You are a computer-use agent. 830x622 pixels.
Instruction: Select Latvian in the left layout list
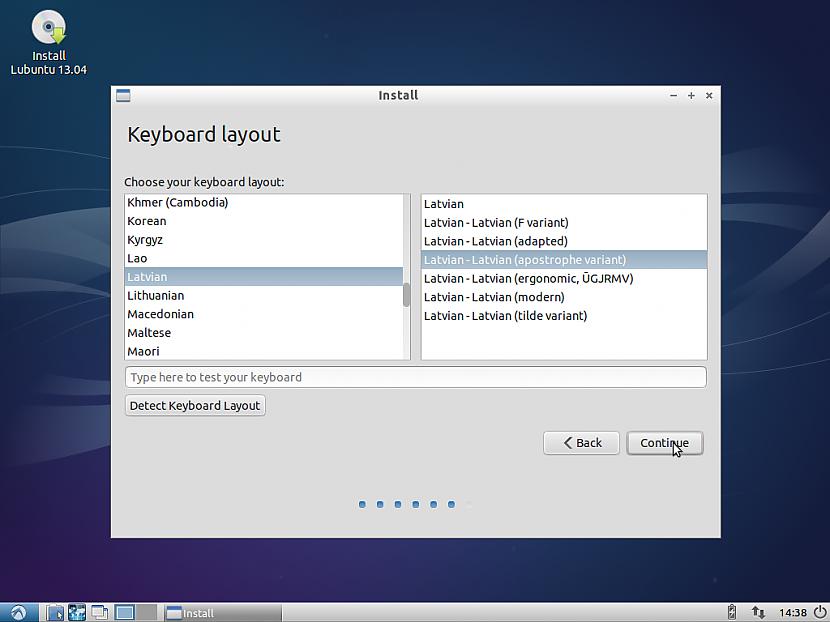pos(264,277)
